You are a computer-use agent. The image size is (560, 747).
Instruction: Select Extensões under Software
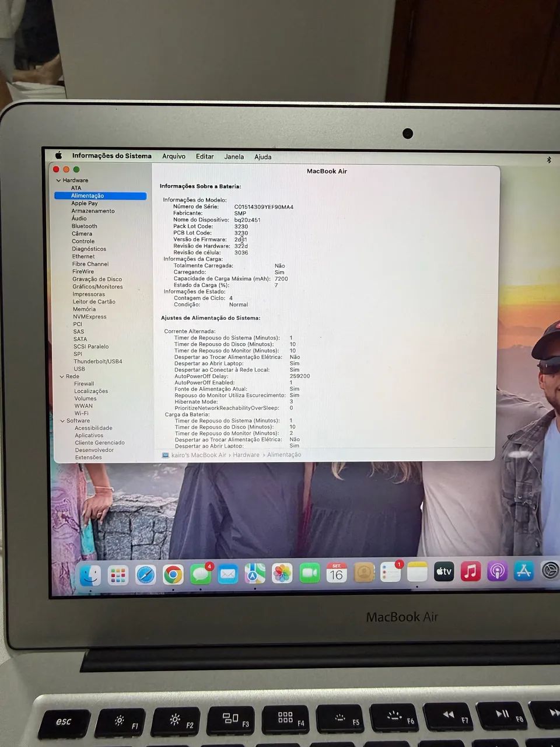[89, 458]
